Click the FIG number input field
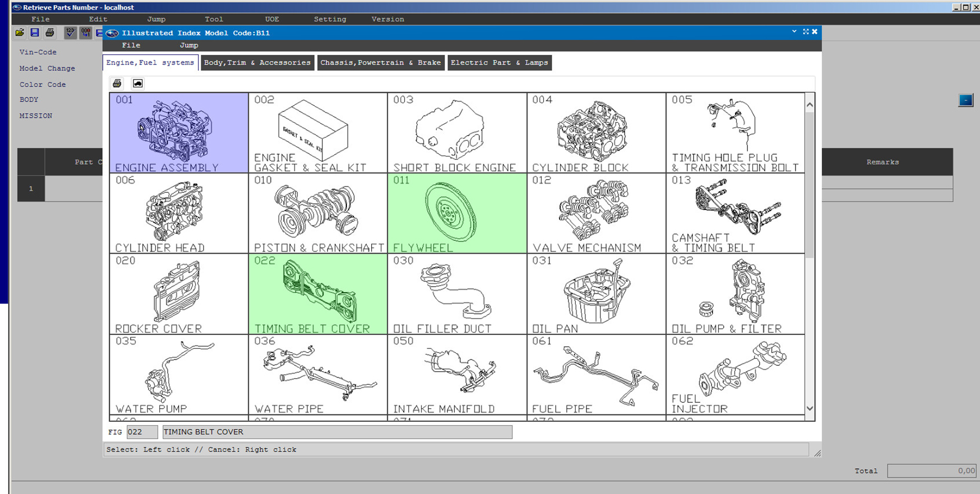980x494 pixels. 142,432
